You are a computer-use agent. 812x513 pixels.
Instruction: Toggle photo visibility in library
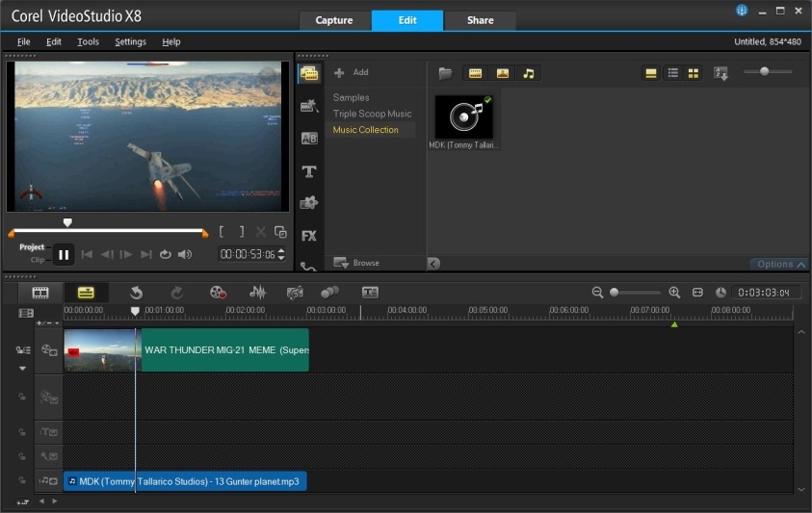coord(502,73)
